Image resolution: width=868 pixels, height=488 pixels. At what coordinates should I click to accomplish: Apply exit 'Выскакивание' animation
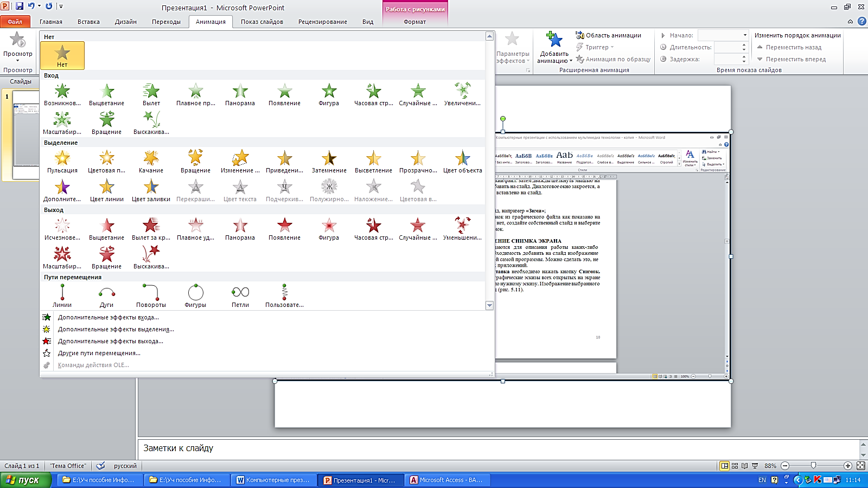[151, 258]
